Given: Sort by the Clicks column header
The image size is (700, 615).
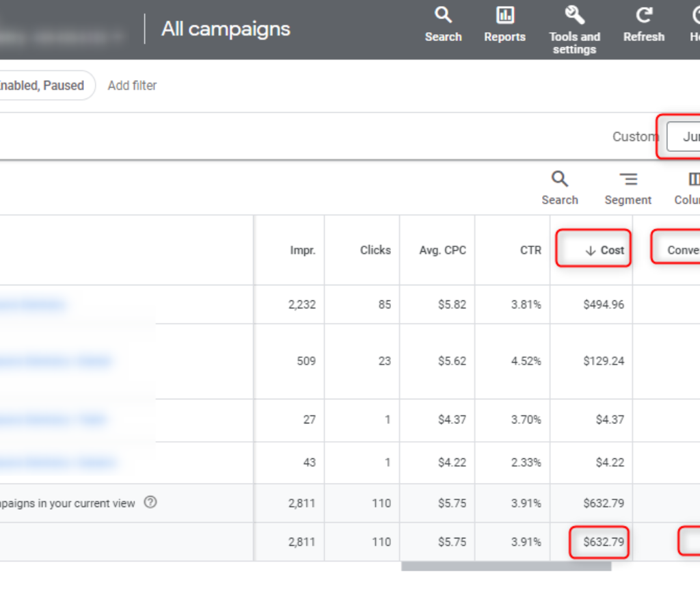Looking at the screenshot, I should [x=375, y=250].
